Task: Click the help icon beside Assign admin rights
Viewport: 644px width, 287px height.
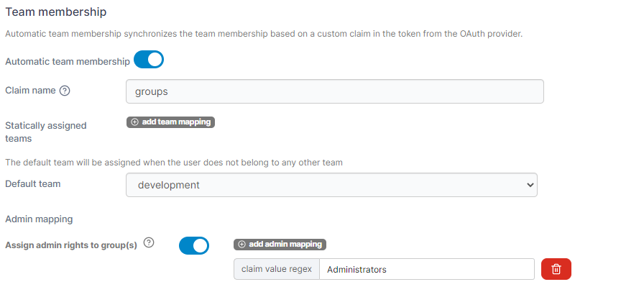Action: (149, 243)
